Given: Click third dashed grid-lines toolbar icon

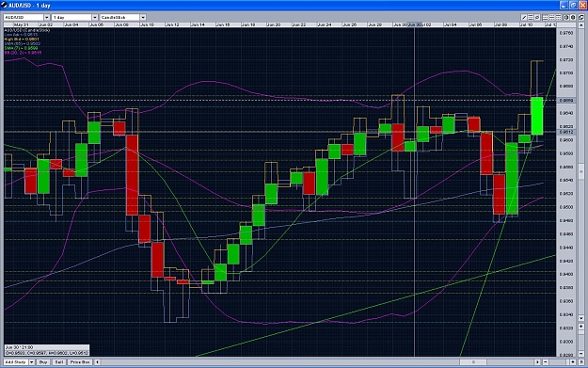Looking at the screenshot, I should [559, 17].
